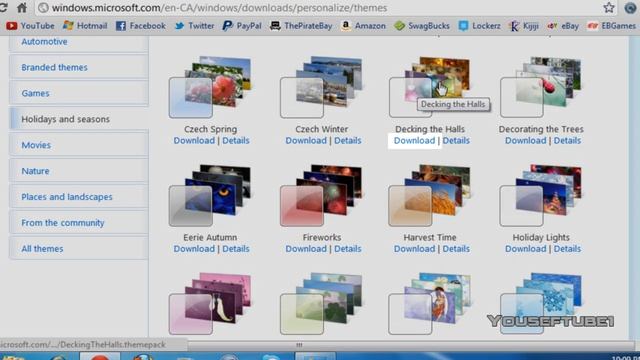Click the Eerie Autumn theme thumbnail

tap(210, 195)
